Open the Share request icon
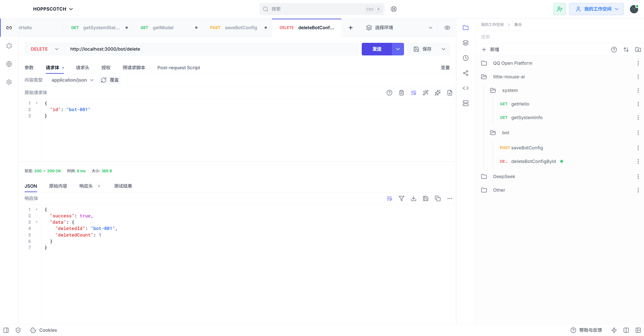The image size is (644, 336). (x=466, y=73)
